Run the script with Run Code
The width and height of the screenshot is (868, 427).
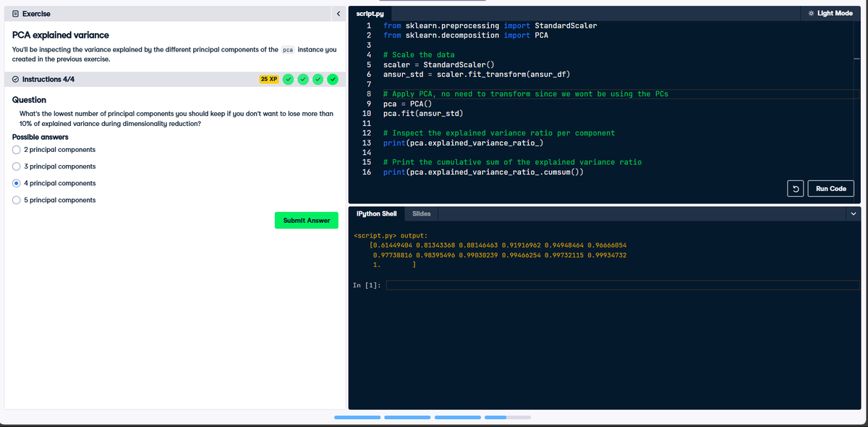pyautogui.click(x=830, y=189)
